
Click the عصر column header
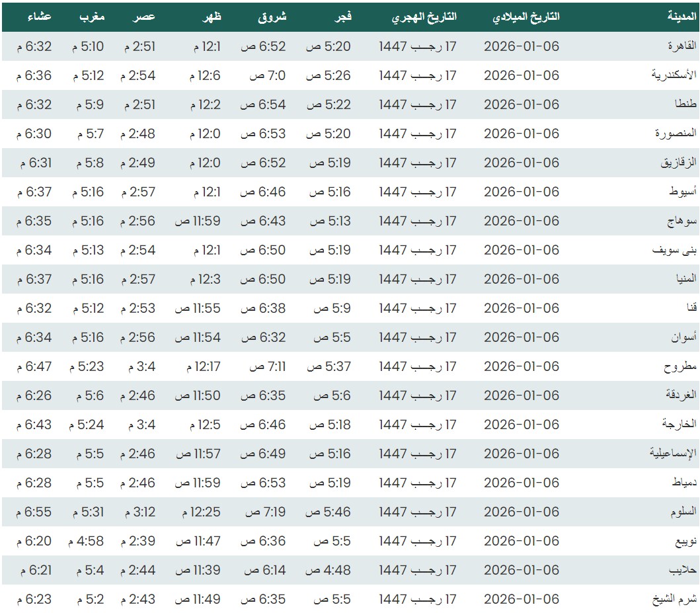[144, 17]
